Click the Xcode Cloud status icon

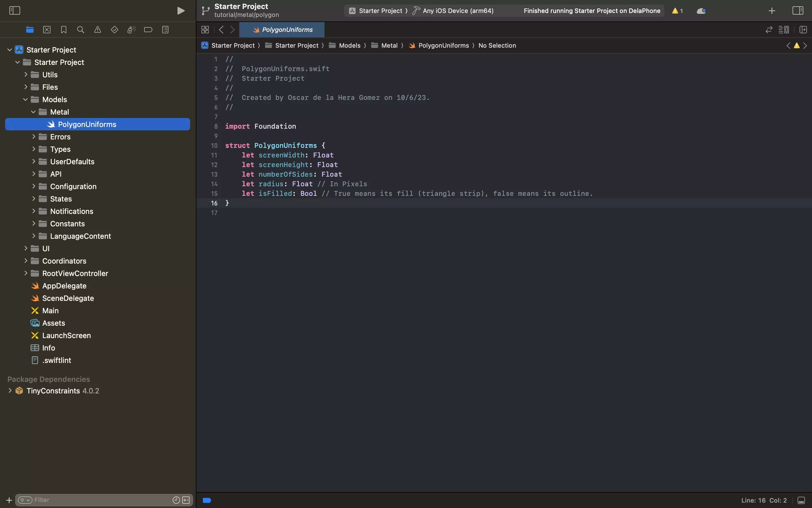click(701, 11)
